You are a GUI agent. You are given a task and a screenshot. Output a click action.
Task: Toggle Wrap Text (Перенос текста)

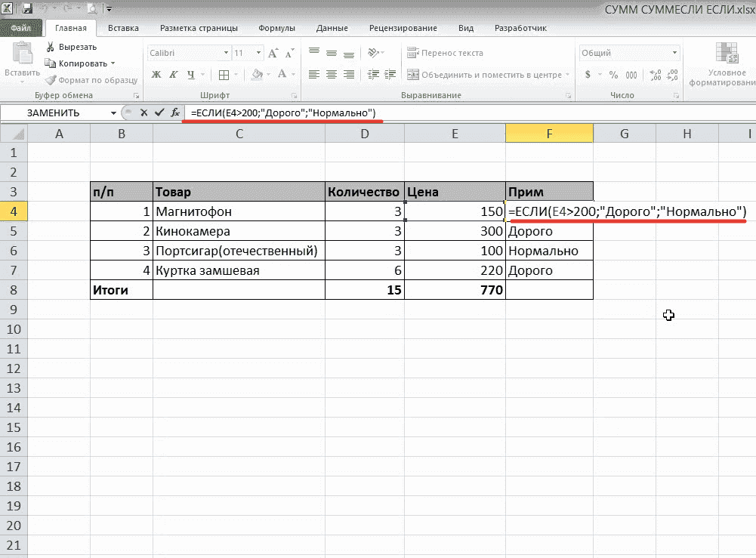pos(446,54)
